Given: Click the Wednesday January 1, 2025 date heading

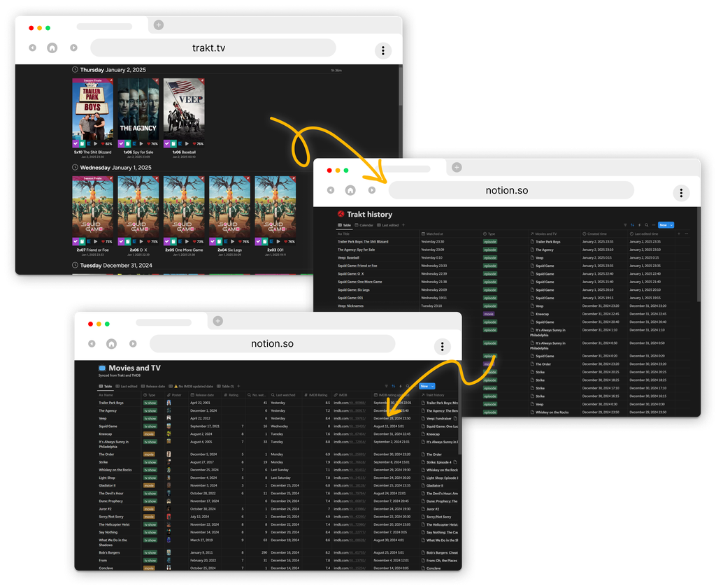Looking at the screenshot, I should tap(115, 168).
